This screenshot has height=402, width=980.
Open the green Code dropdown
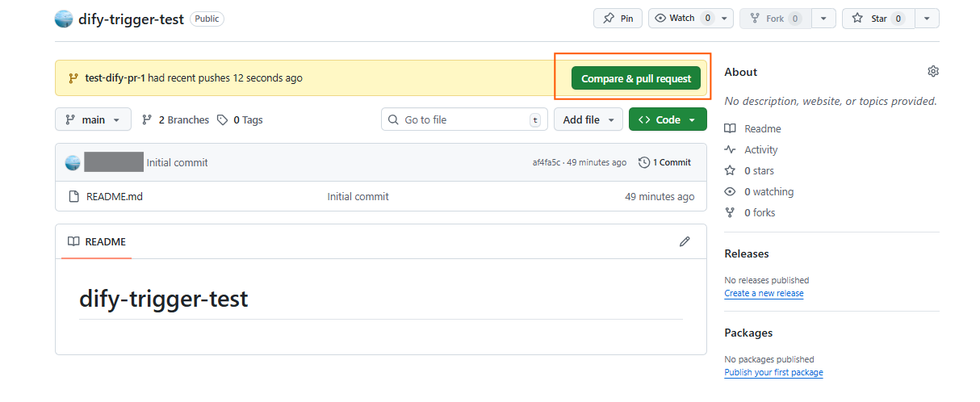[x=668, y=119]
